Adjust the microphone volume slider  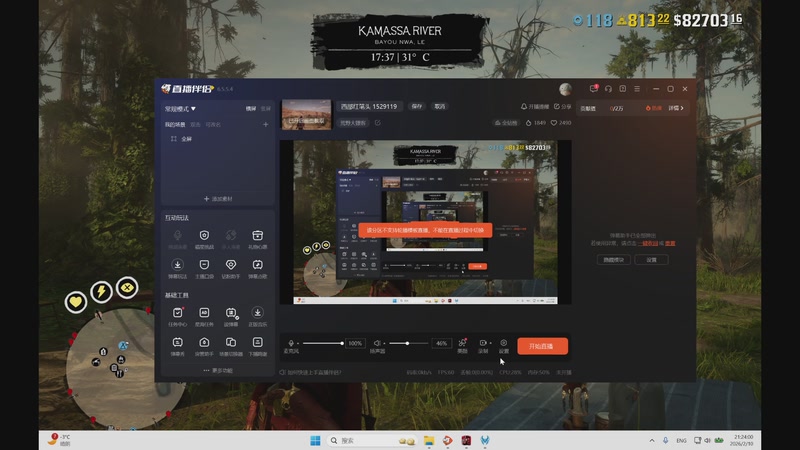tap(322, 343)
